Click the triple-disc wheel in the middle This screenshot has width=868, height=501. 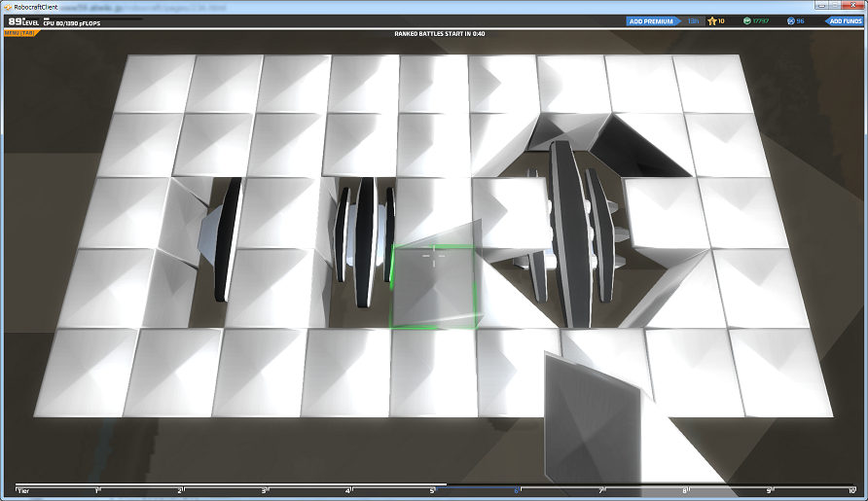click(365, 241)
